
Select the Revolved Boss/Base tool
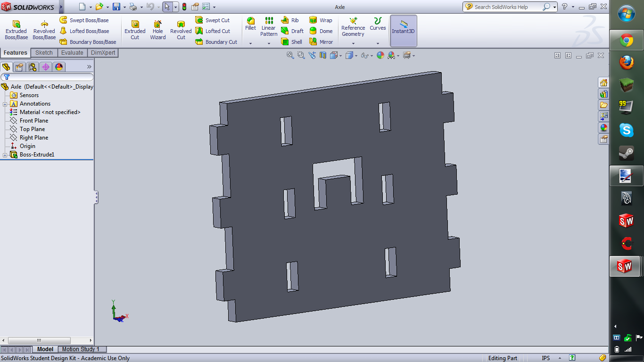(x=44, y=30)
